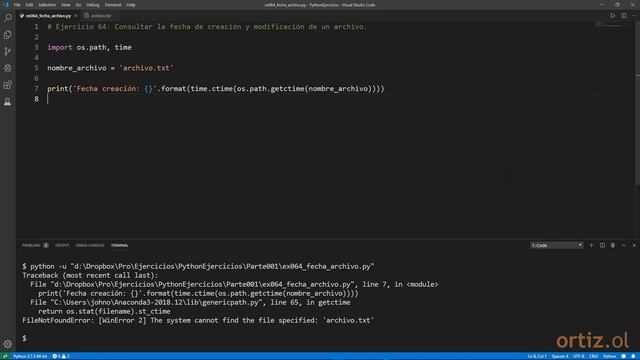Click the print statement on line 7

pyautogui.click(x=216, y=89)
